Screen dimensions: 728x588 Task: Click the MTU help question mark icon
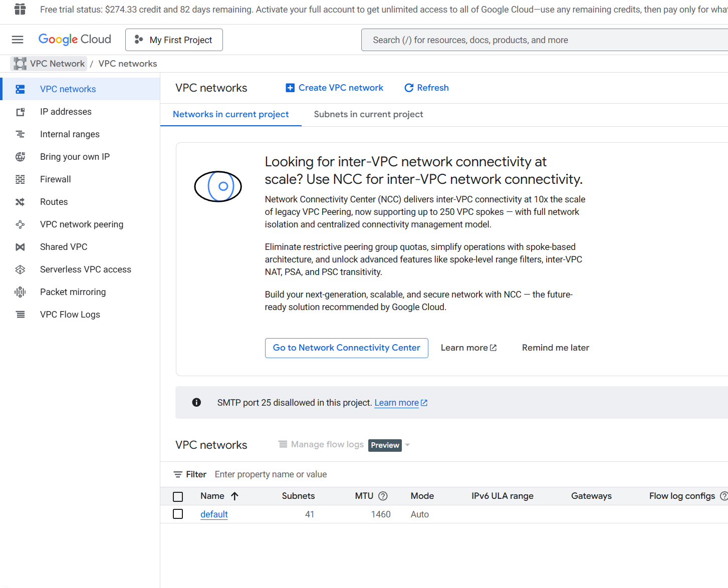(383, 496)
